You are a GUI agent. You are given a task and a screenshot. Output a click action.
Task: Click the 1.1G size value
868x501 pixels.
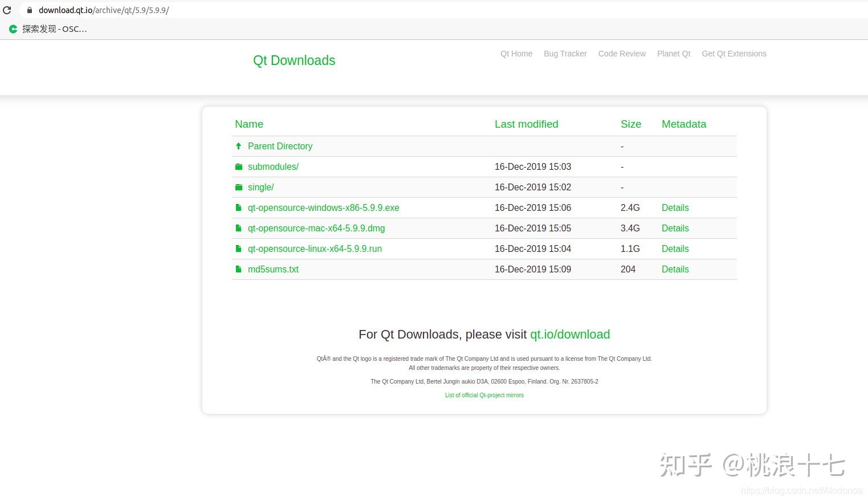point(630,249)
